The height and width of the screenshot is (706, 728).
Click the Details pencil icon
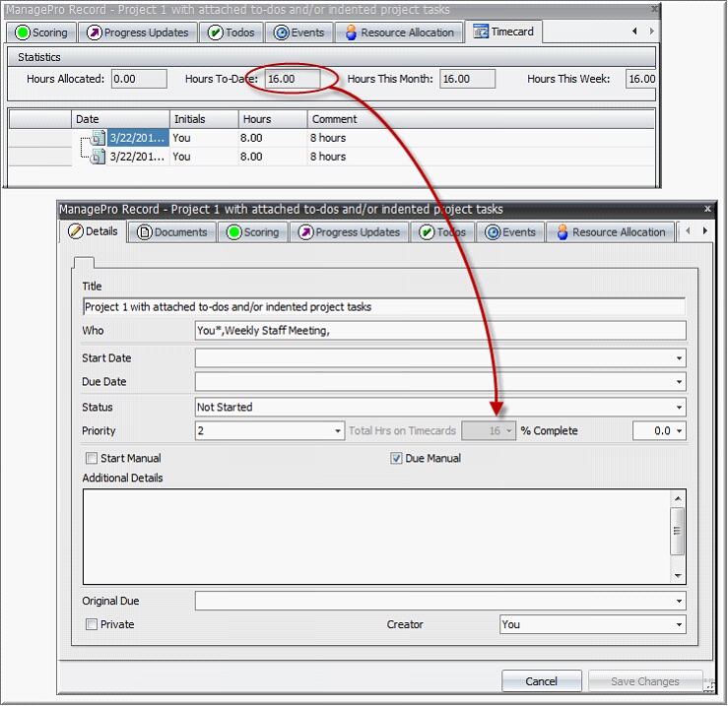[76, 231]
